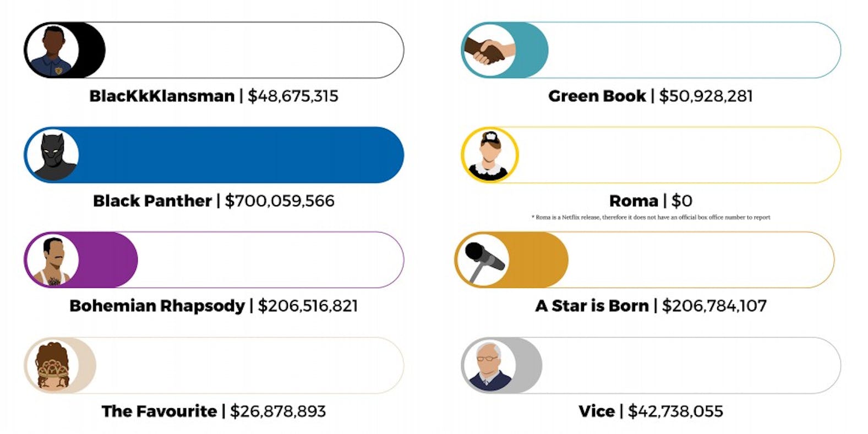Select the Vice man with glasses icon
868x434 pixels.
(489, 365)
